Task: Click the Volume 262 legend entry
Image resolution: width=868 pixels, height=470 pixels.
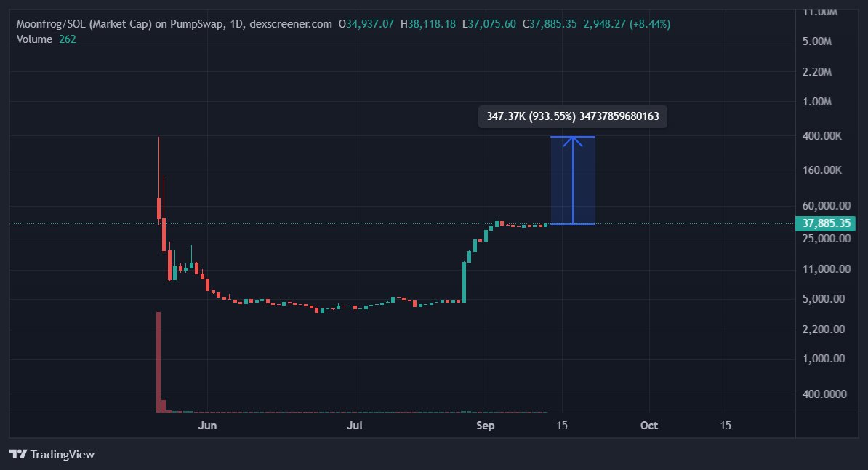Action: (45, 39)
